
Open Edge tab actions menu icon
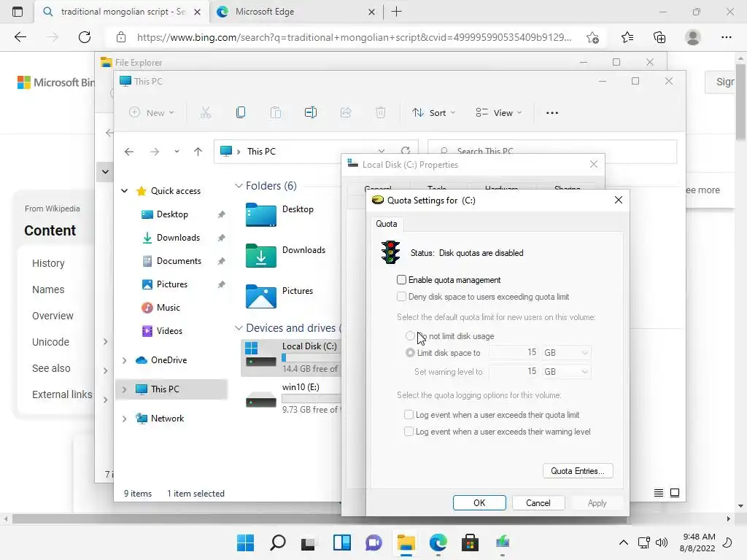(x=18, y=12)
